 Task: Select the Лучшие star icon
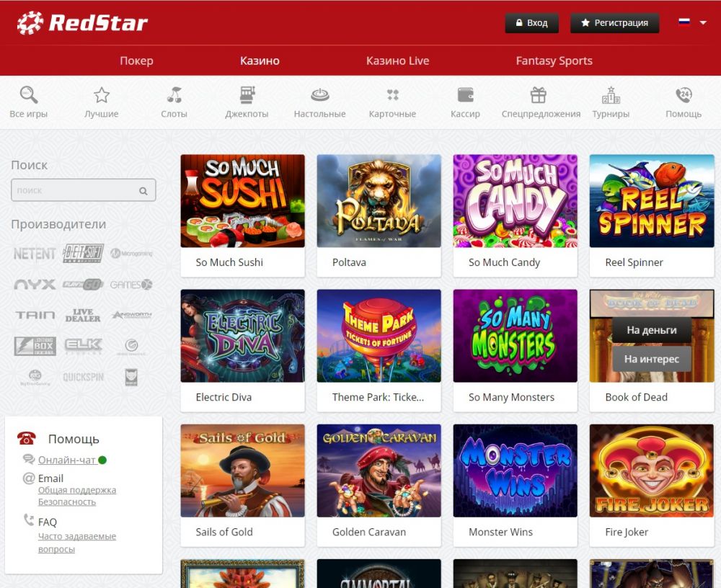[102, 95]
